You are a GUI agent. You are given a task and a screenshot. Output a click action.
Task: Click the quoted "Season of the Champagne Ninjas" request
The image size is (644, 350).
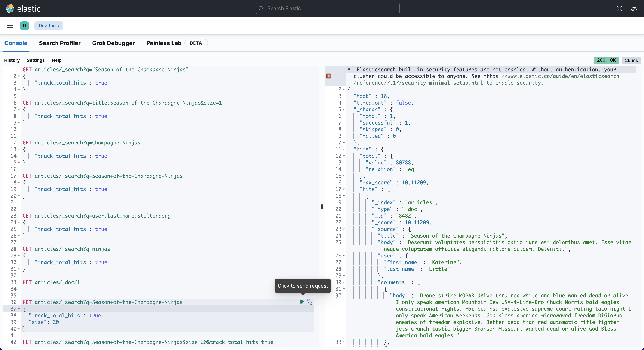click(x=105, y=70)
